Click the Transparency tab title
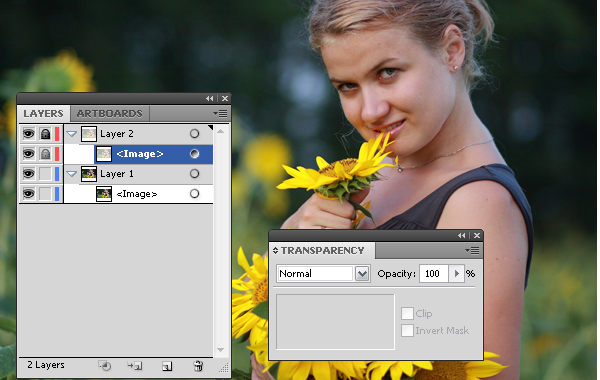This screenshot has height=380, width=600. click(x=322, y=251)
